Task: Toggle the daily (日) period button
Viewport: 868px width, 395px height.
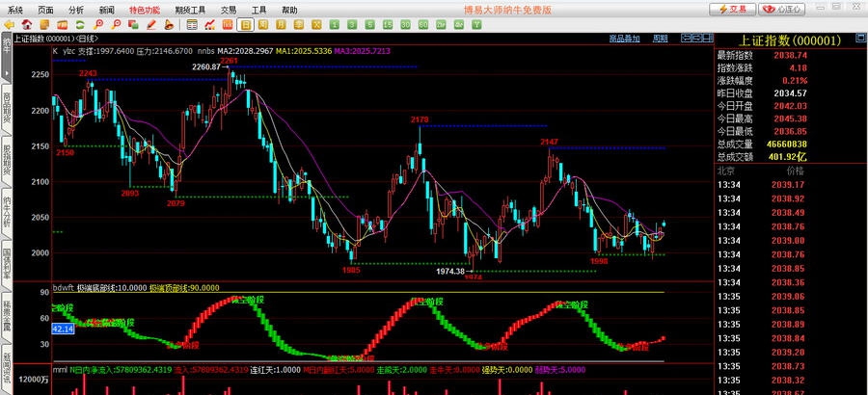Action: pos(246,24)
